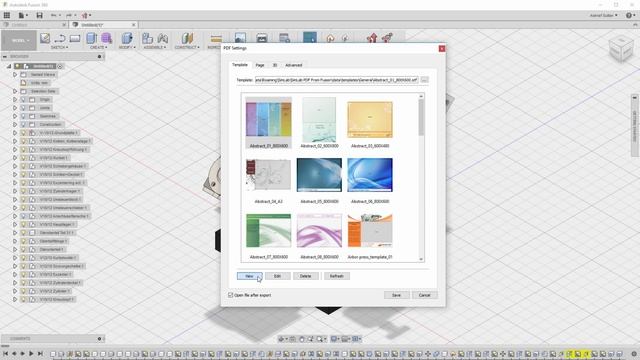Click the Redo arrow in top bar
The height and width of the screenshot is (360, 640).
click(70, 15)
